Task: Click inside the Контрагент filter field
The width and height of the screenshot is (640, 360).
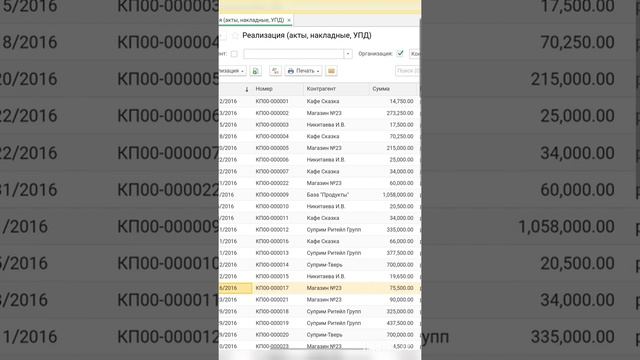Action: [293, 54]
